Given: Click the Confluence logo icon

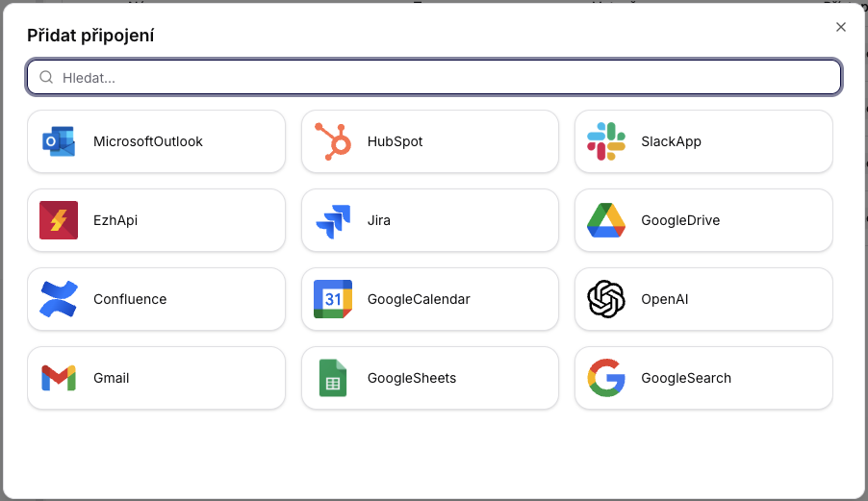Looking at the screenshot, I should coord(59,299).
